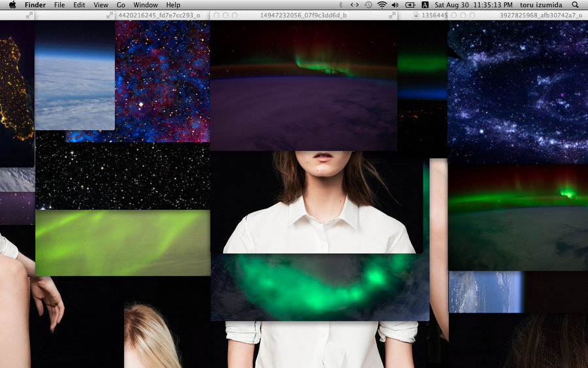Open the Help menu

coord(173,5)
